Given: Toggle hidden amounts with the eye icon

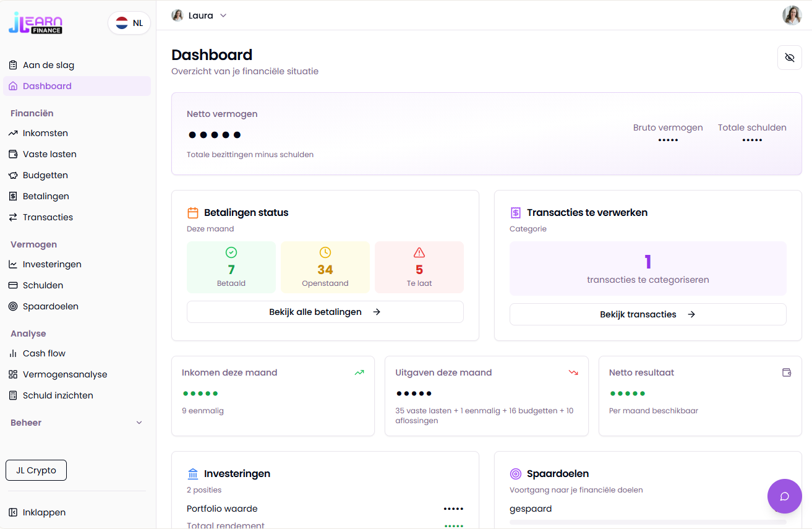Looking at the screenshot, I should 789,58.
